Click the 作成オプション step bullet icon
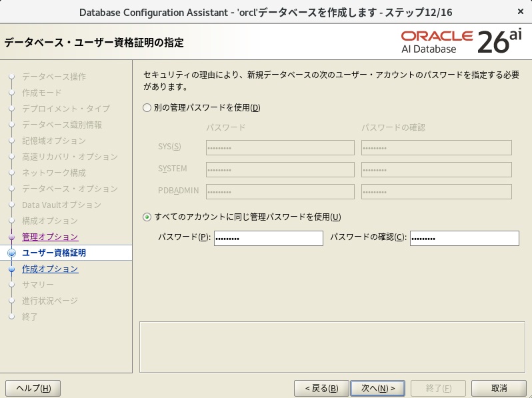This screenshot has height=398, width=532. [x=11, y=269]
